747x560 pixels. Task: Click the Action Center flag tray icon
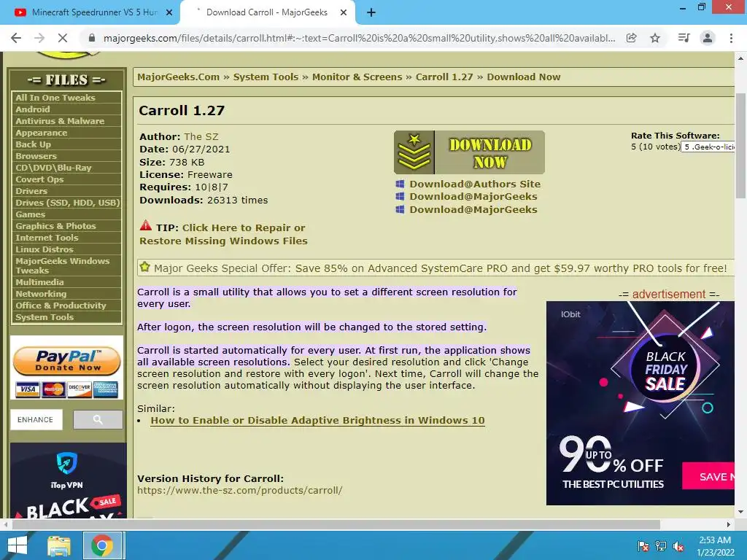pos(643,546)
